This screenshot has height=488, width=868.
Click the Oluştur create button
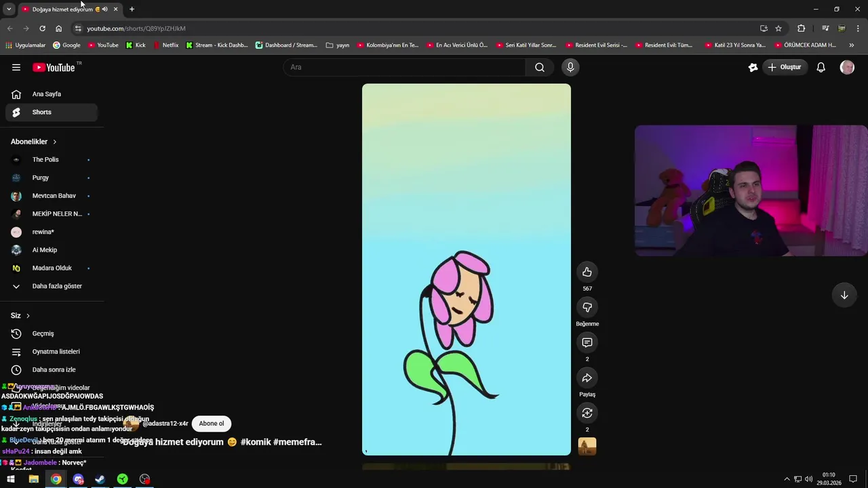point(785,67)
